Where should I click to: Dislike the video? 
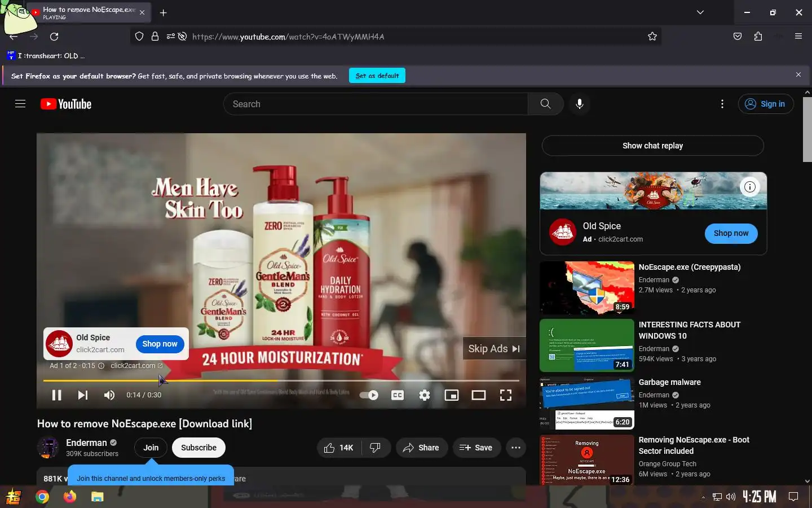click(375, 448)
